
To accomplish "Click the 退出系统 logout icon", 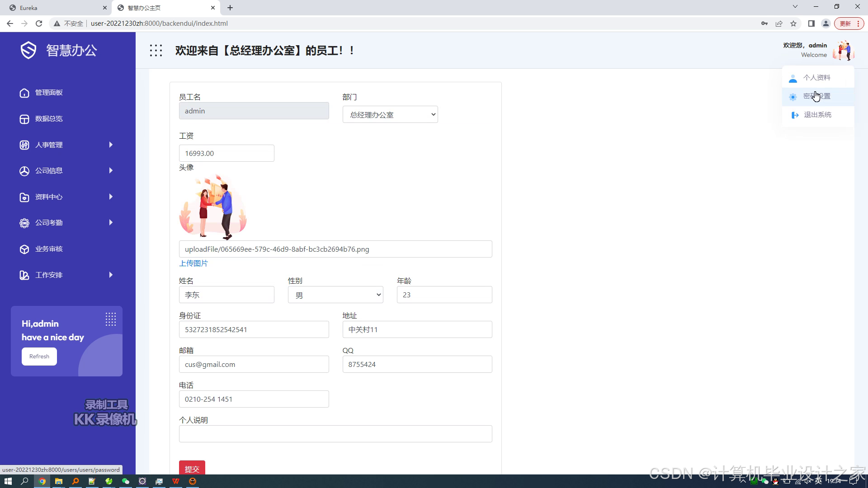I will pyautogui.click(x=795, y=115).
